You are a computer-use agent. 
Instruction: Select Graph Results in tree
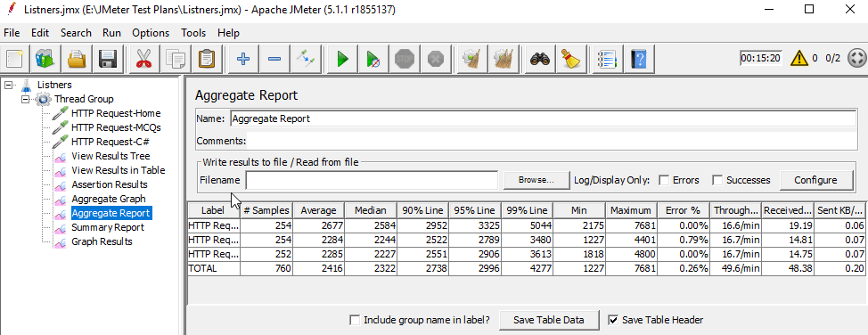(102, 241)
